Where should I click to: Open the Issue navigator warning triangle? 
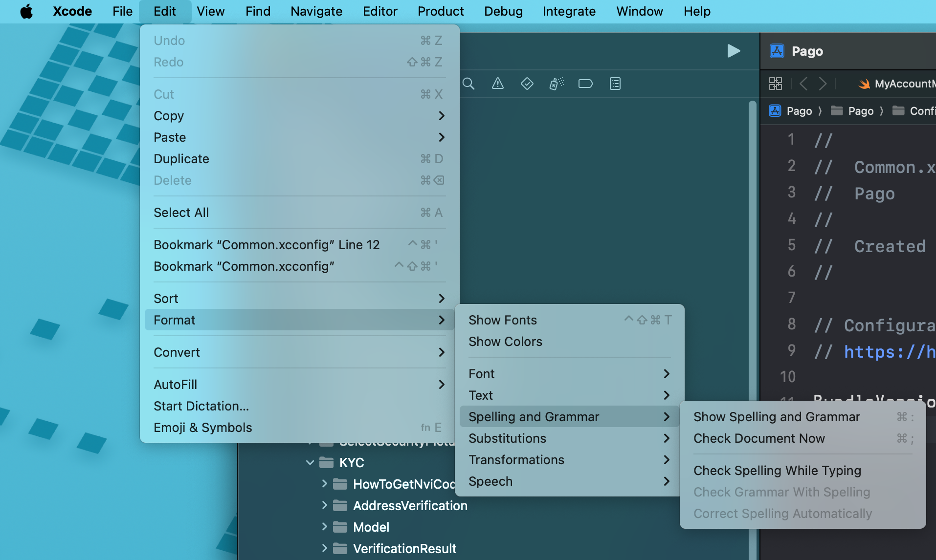click(497, 84)
